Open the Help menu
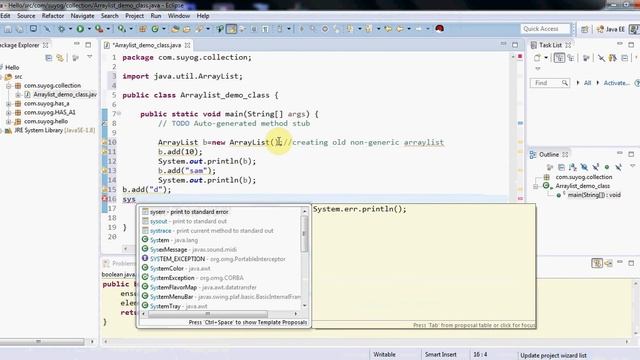The width and height of the screenshot is (640, 360). (x=203, y=16)
